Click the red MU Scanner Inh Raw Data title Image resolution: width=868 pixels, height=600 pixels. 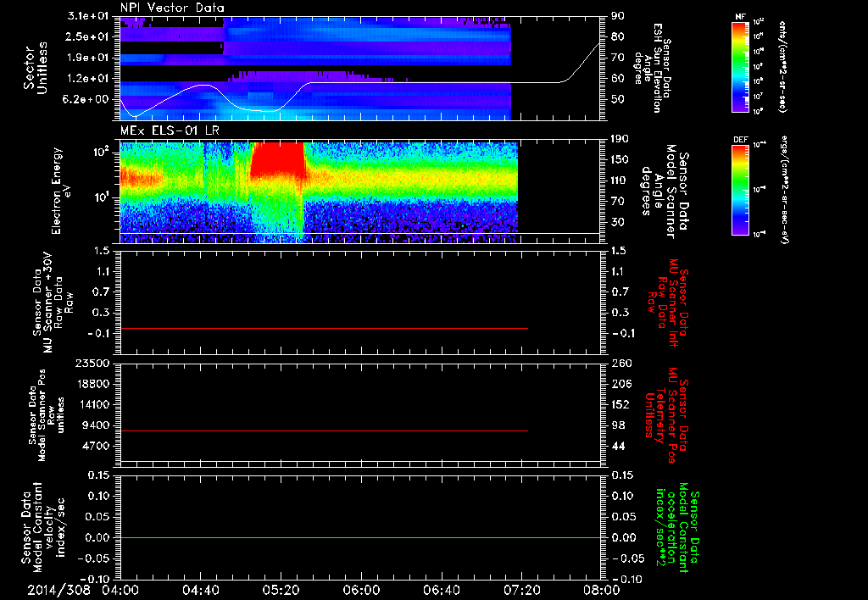(668, 303)
